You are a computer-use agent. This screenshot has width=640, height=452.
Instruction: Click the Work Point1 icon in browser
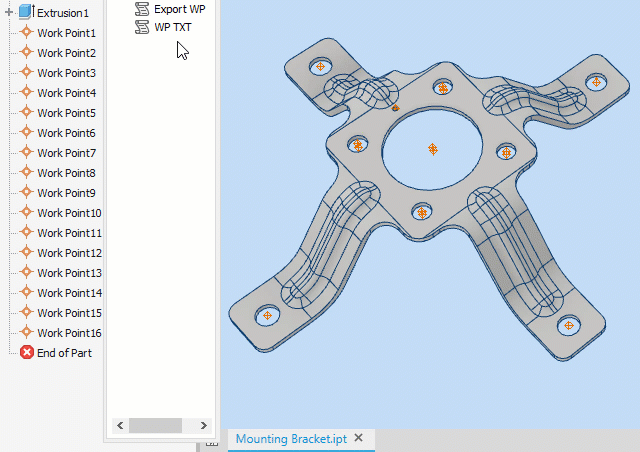point(27,33)
